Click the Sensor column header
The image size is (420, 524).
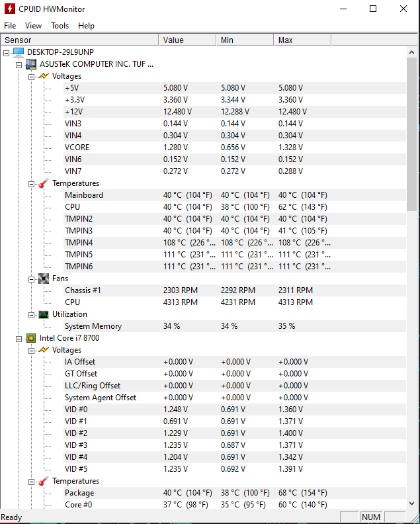[79, 40]
